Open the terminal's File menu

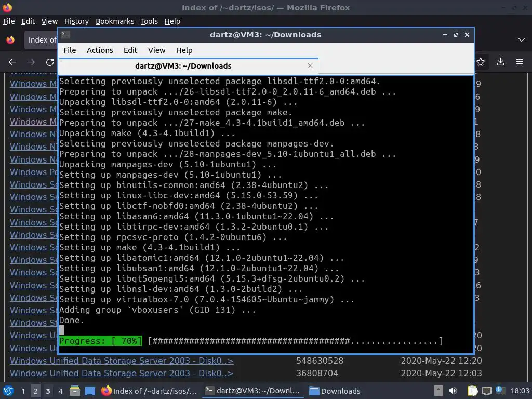point(70,50)
